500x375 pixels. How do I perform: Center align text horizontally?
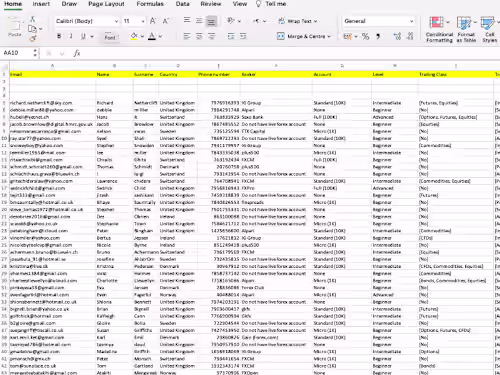[x=199, y=36]
